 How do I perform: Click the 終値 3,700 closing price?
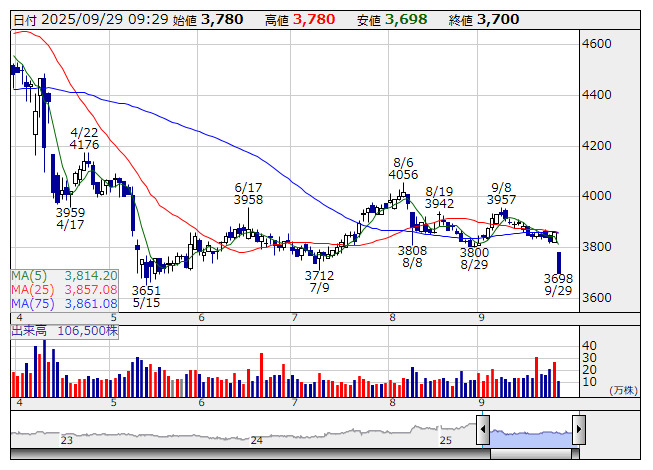click(x=484, y=20)
